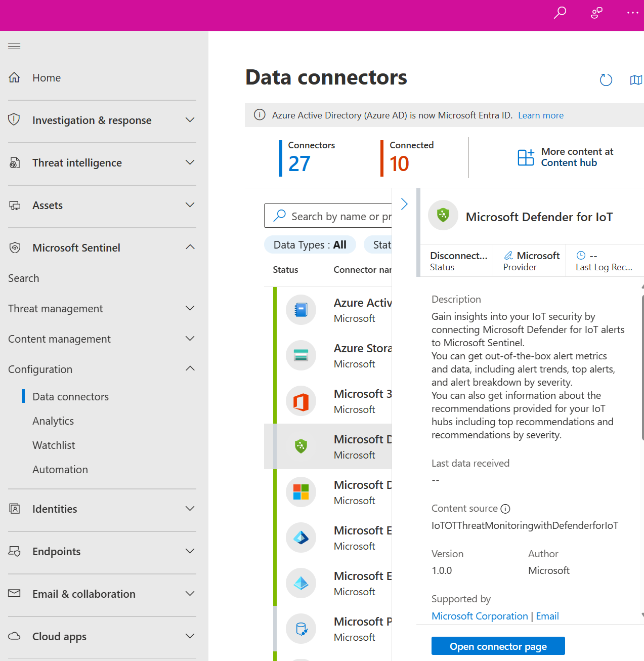
Task: Open Search under Microsoft Sentinel
Action: [x=24, y=278]
